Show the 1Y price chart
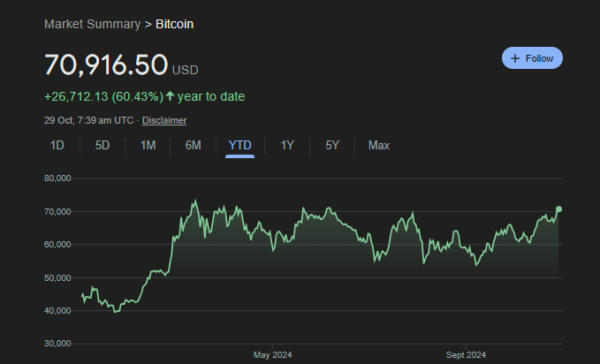 (x=287, y=146)
